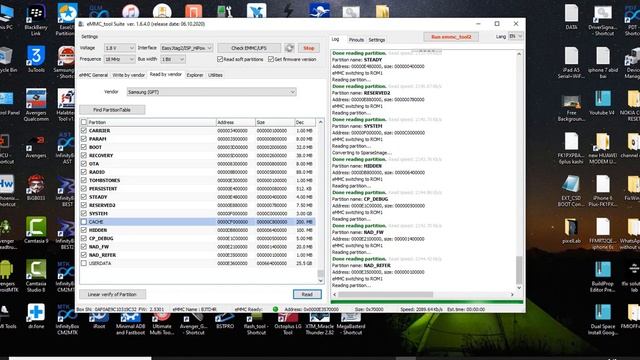
Task: Click the Run emmc_tool2 button
Action: click(451, 37)
